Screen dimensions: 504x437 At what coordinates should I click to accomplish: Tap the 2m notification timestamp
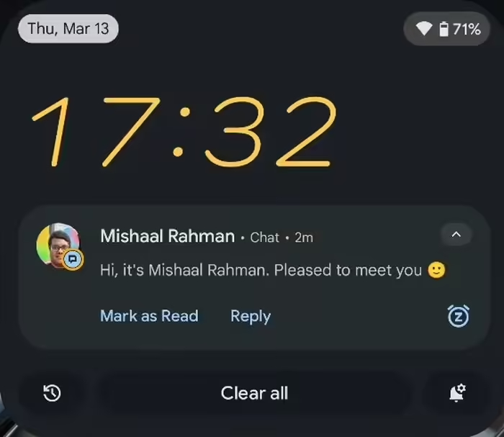click(304, 238)
